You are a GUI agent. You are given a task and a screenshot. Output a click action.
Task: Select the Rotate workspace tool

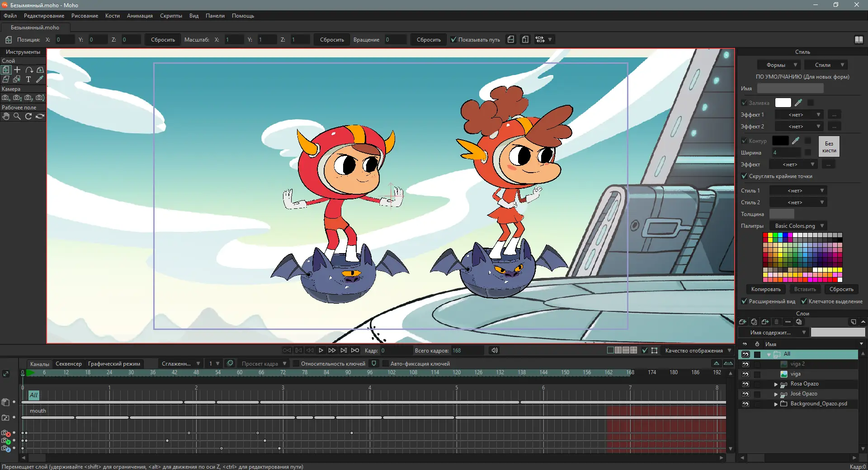click(x=28, y=116)
